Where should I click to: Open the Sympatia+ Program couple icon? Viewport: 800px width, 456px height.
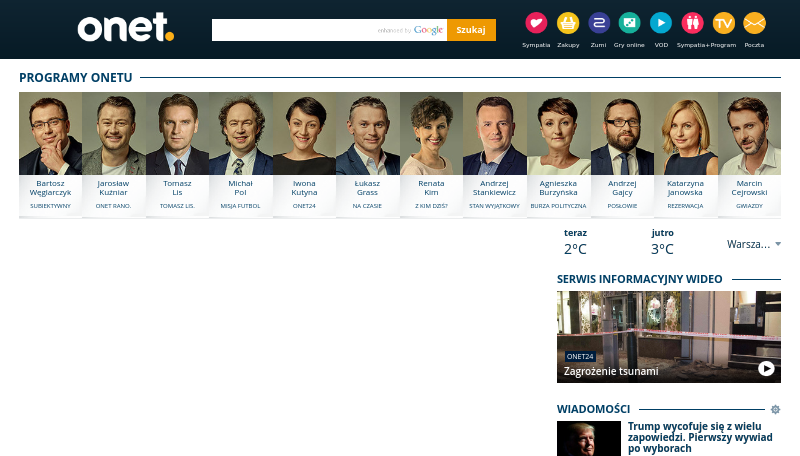pyautogui.click(x=692, y=23)
